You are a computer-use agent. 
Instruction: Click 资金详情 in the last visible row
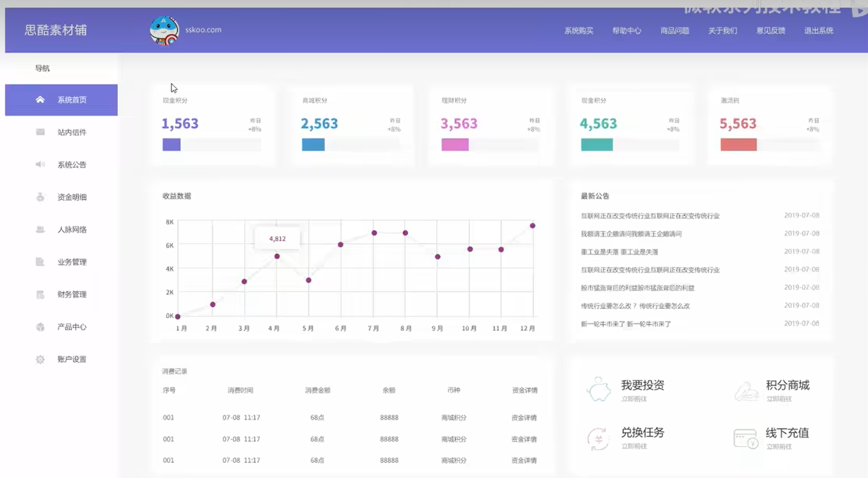point(524,460)
